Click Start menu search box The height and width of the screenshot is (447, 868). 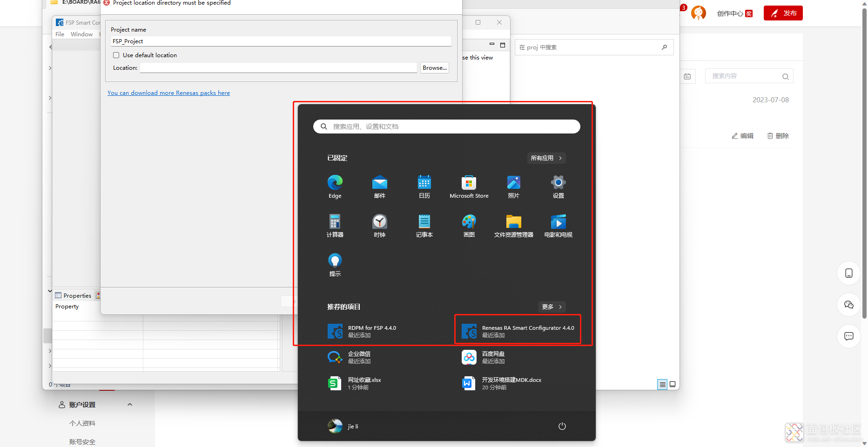click(447, 127)
